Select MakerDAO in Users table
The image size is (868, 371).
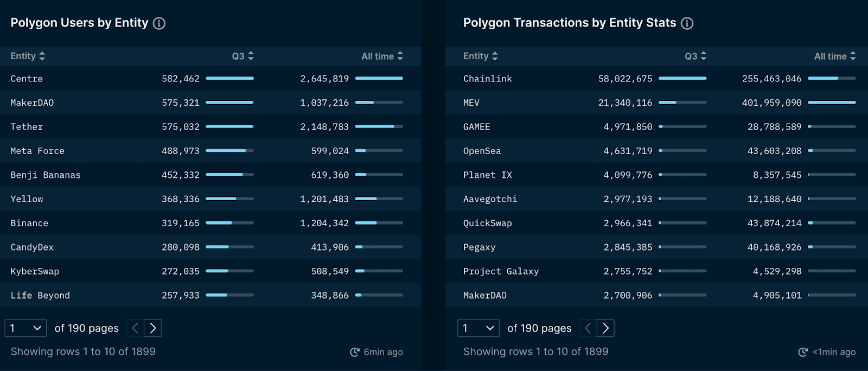(210, 103)
